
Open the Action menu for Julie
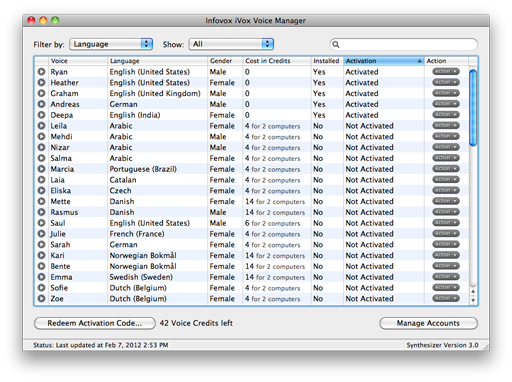coord(446,233)
